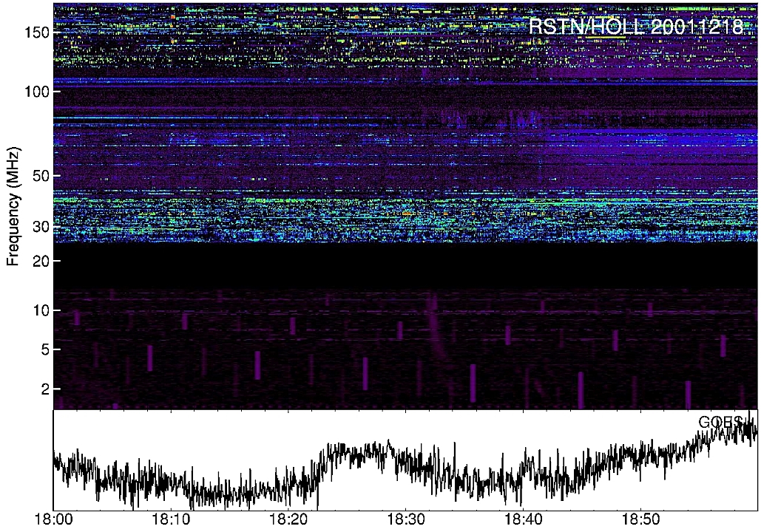
Task: Click the 18:40 time axis label
Action: click(523, 520)
